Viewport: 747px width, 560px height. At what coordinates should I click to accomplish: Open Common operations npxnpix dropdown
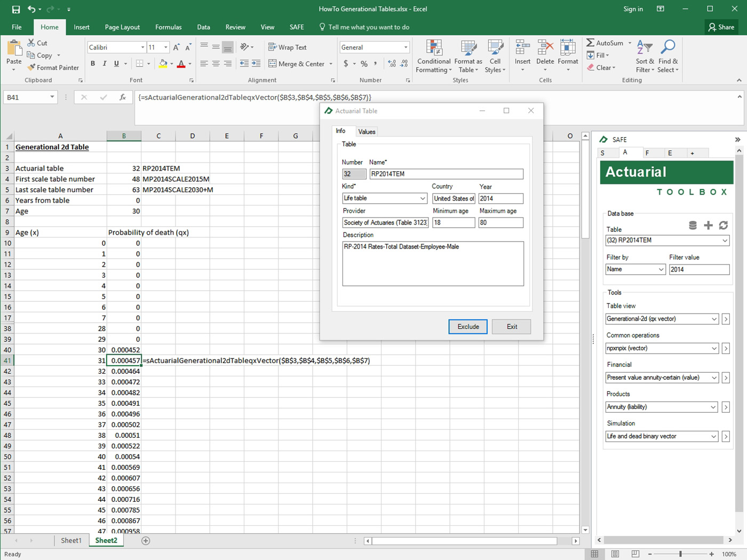pyautogui.click(x=713, y=348)
